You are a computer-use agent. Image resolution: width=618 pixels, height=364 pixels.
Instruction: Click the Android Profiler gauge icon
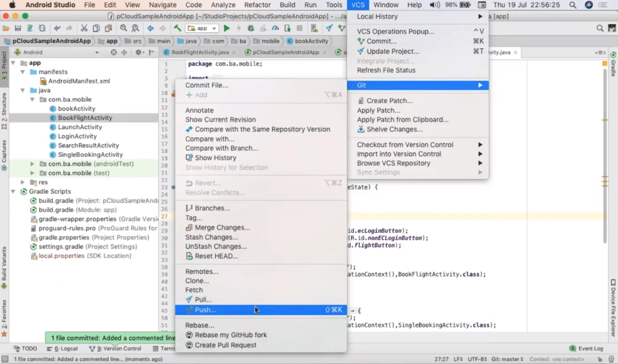[x=275, y=28]
